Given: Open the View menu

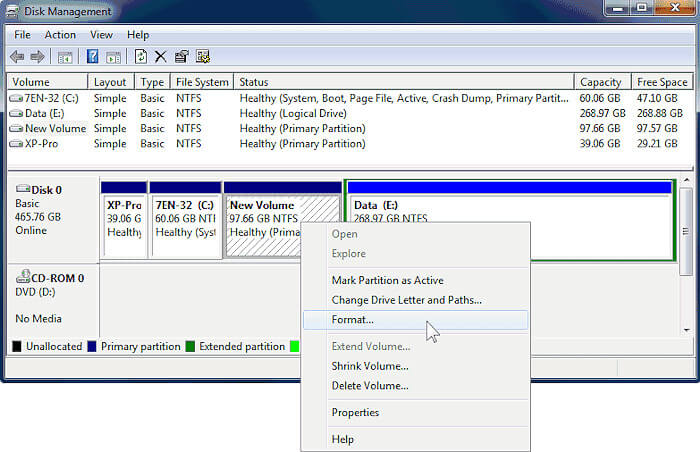Looking at the screenshot, I should pos(101,35).
